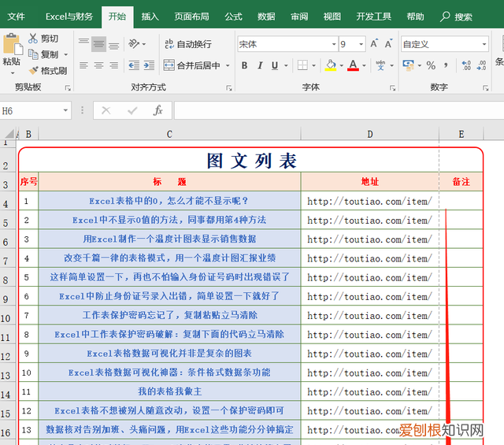This screenshot has height=445, width=504.
Task: Click the Cut scissors icon
Action: (33, 39)
